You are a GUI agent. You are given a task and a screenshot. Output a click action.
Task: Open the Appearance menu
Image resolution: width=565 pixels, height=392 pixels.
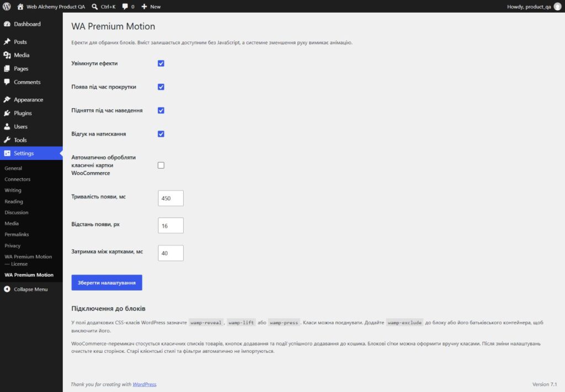(29, 100)
